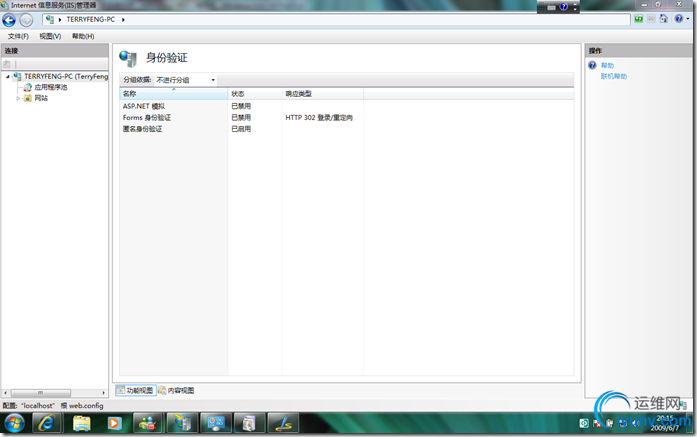Click the keyboard icon on language bar
Screen dimensions: 697x437
tap(551, 7)
